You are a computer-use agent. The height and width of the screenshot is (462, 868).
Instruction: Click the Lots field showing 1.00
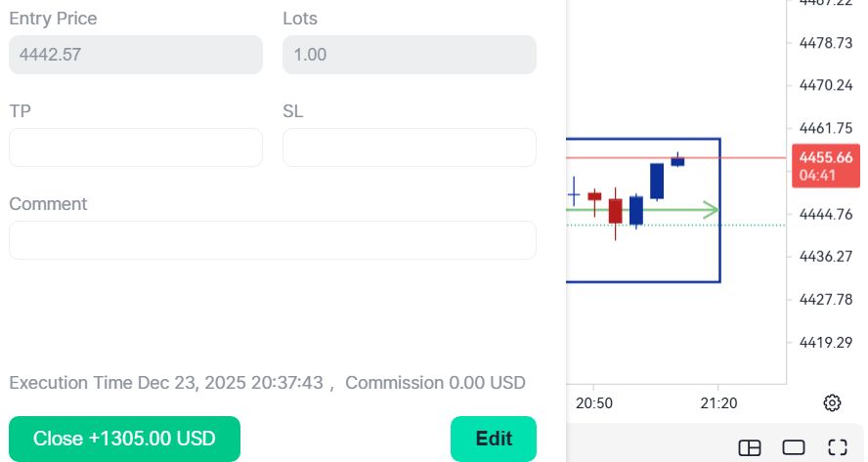409,55
